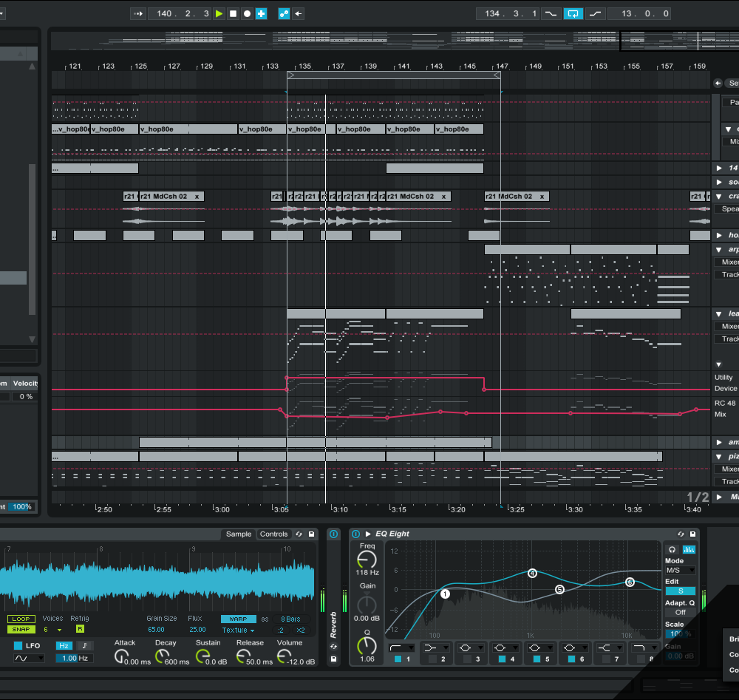This screenshot has height=700, width=739.
Task: Click the back arrow above the Set list
Action: click(x=718, y=83)
